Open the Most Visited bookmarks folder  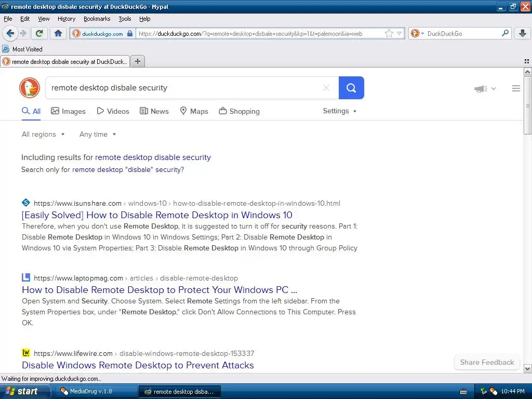pyautogui.click(x=22, y=49)
